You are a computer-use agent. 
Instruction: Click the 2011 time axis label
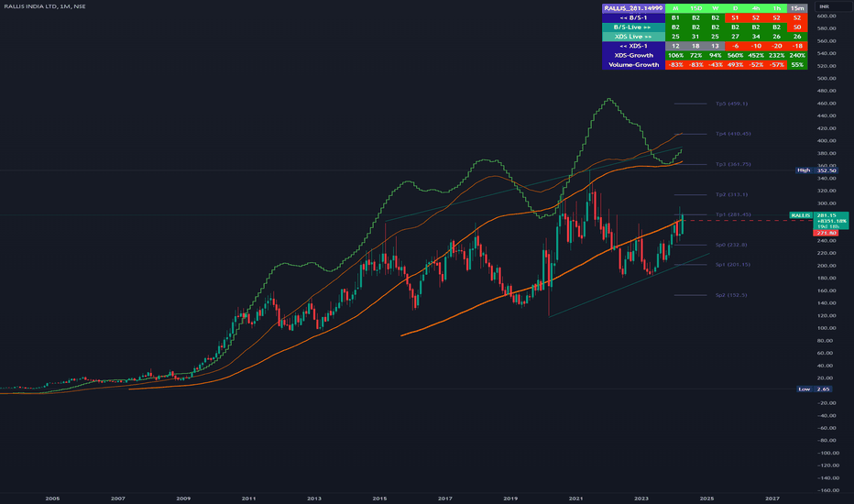point(249,499)
